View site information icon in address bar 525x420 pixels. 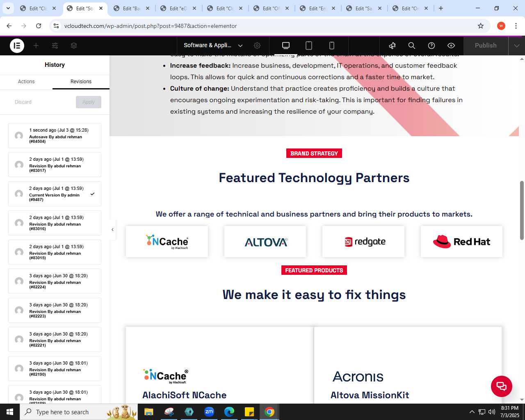tap(56, 26)
